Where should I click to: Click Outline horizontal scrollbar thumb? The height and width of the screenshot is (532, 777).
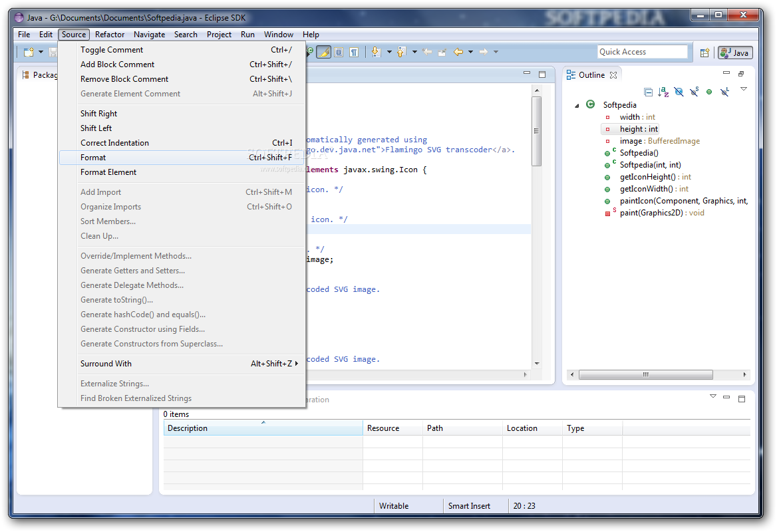click(646, 375)
